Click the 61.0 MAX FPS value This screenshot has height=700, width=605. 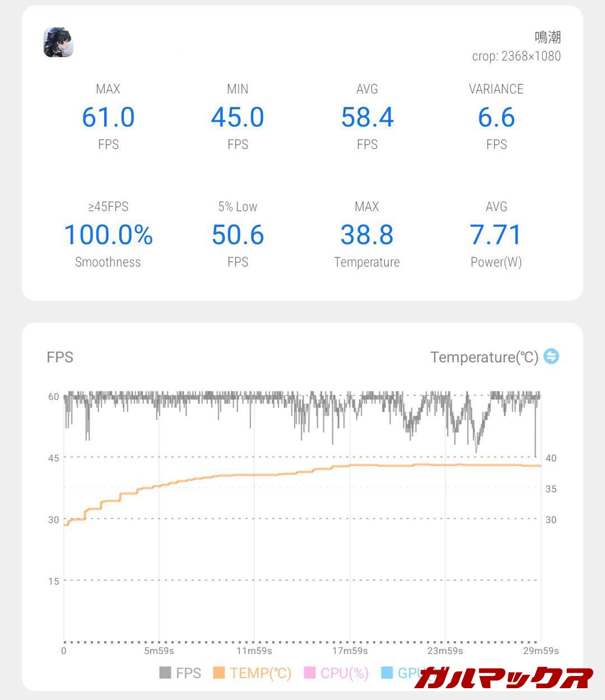108,117
